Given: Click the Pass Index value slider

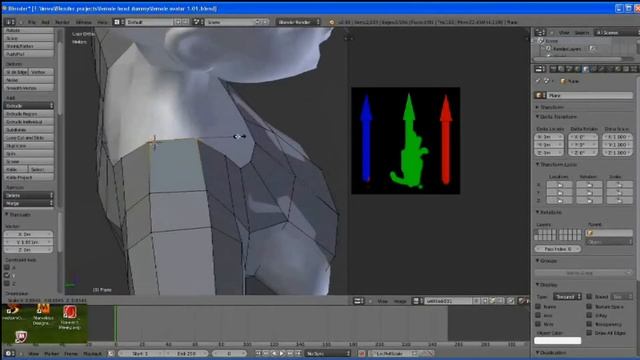Looking at the screenshot, I should pyautogui.click(x=558, y=249).
